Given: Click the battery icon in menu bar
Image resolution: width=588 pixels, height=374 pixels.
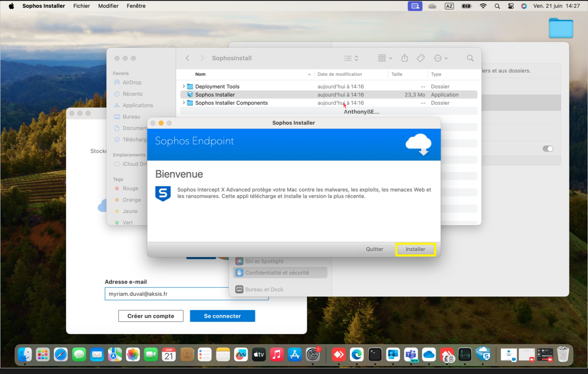Looking at the screenshot, I should 466,6.
